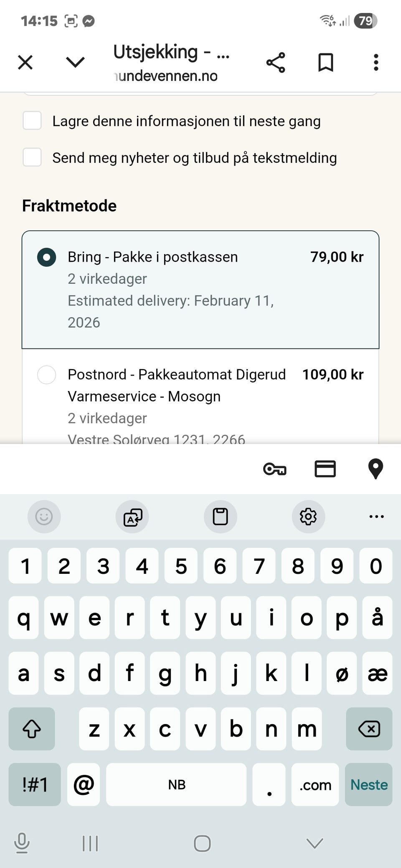Open saved addresses location pin icon
This screenshot has height=868, width=401.
pos(376,469)
